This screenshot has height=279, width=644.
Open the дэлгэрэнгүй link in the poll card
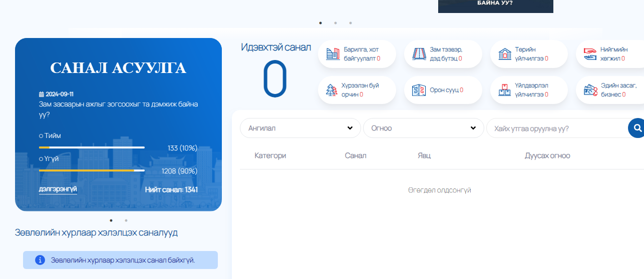58,189
